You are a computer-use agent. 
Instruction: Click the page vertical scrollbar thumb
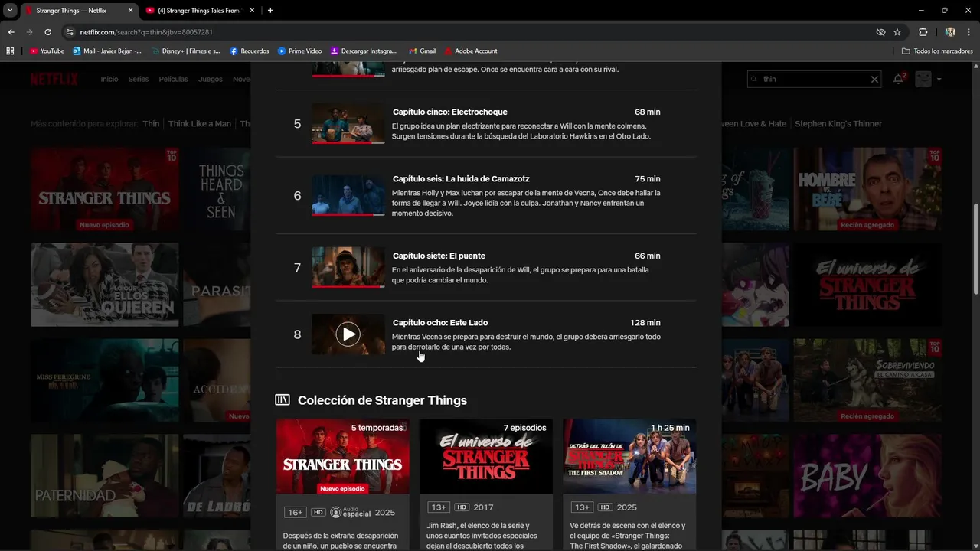[x=975, y=249]
